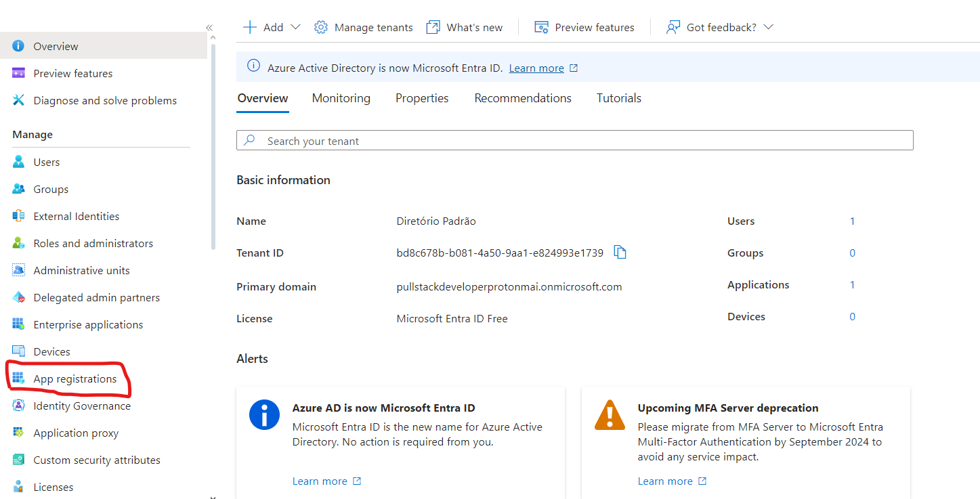Click the App registrations grid icon
This screenshot has width=980, height=499.
[18, 378]
